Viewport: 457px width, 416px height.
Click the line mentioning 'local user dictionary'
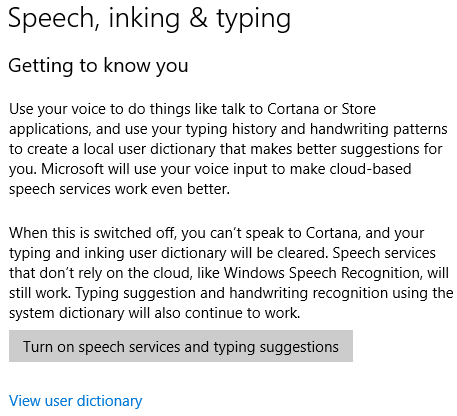tap(226, 149)
